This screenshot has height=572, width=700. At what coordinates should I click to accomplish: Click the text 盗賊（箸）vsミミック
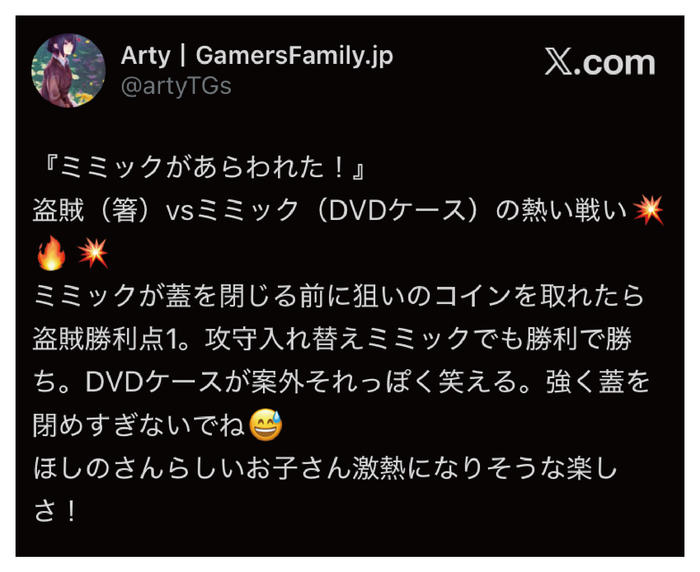click(x=166, y=210)
